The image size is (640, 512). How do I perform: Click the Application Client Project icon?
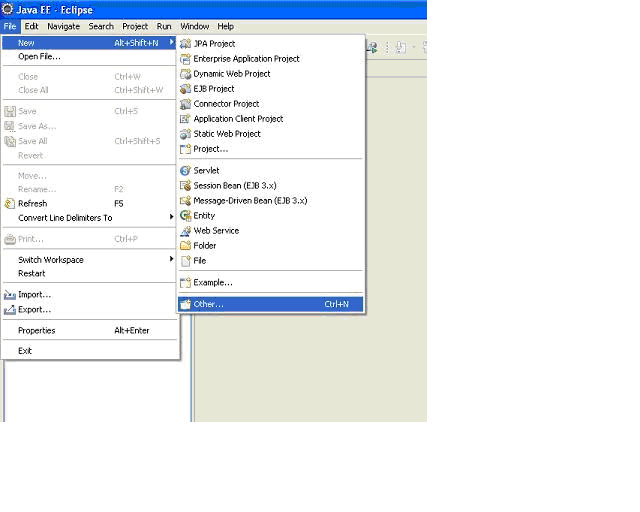(x=185, y=119)
